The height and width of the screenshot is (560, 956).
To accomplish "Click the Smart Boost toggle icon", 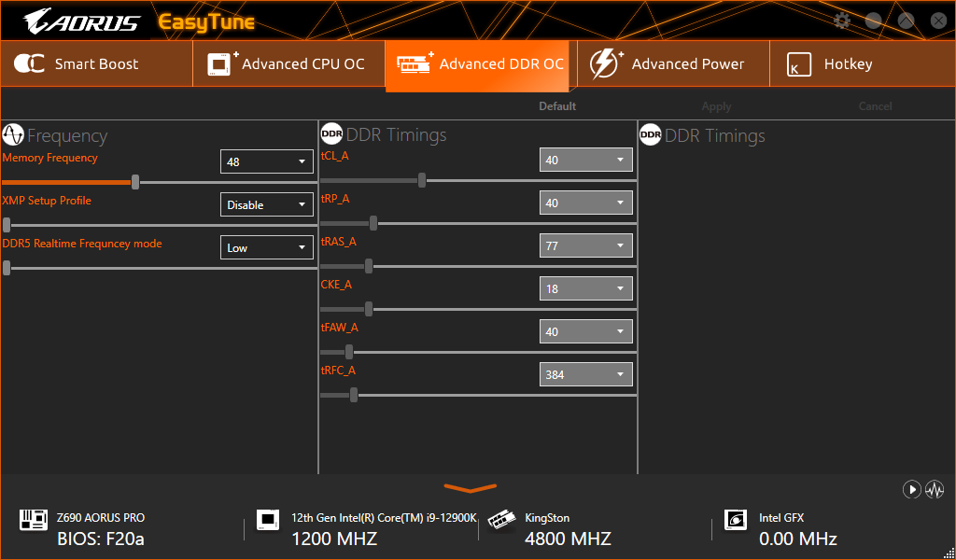I will pos(29,63).
